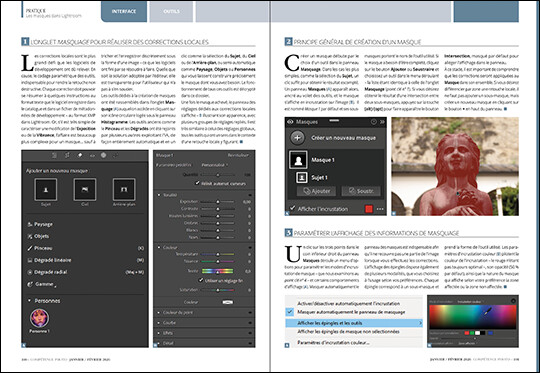The image size is (540, 373).
Task: Select the Ciel mask thumbnail
Action: point(85,189)
